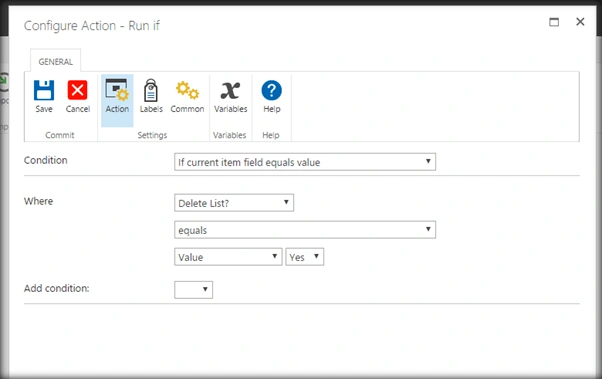This screenshot has width=602, height=379.
Task: Open the Add condition dropdown
Action: pyautogui.click(x=194, y=290)
